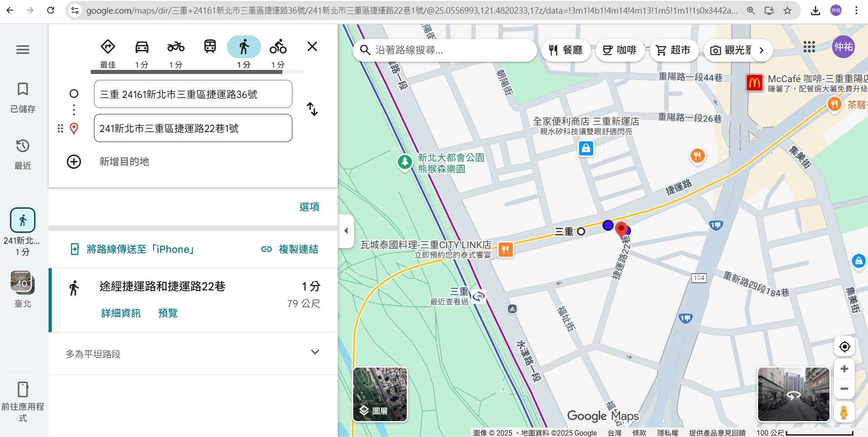
Task: Open the hamburger main menu
Action: 23,50
